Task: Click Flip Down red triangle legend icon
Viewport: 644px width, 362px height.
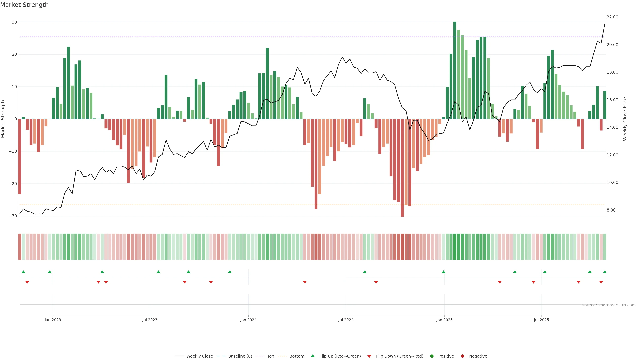Action: [x=369, y=356]
